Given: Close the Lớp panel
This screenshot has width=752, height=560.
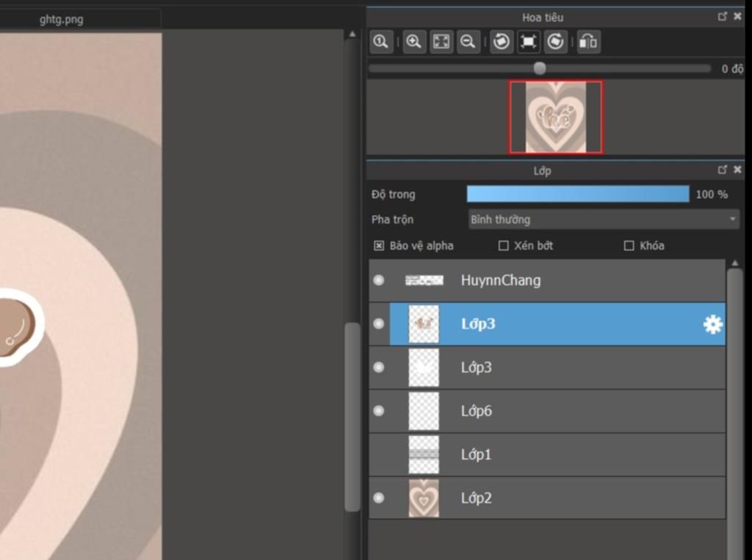Looking at the screenshot, I should 737,170.
